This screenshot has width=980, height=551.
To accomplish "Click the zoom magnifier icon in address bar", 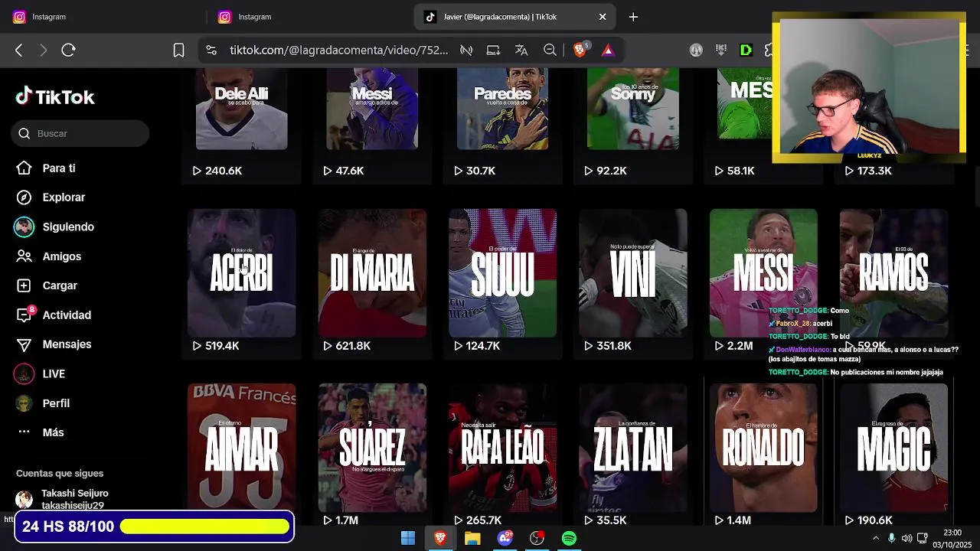I will click(550, 50).
